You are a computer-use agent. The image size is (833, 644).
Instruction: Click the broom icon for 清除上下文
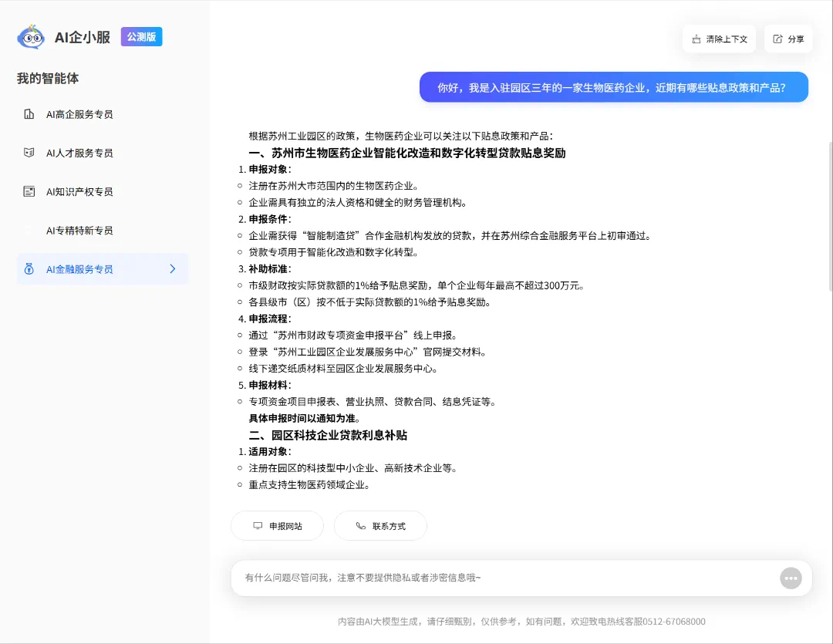[x=696, y=39]
